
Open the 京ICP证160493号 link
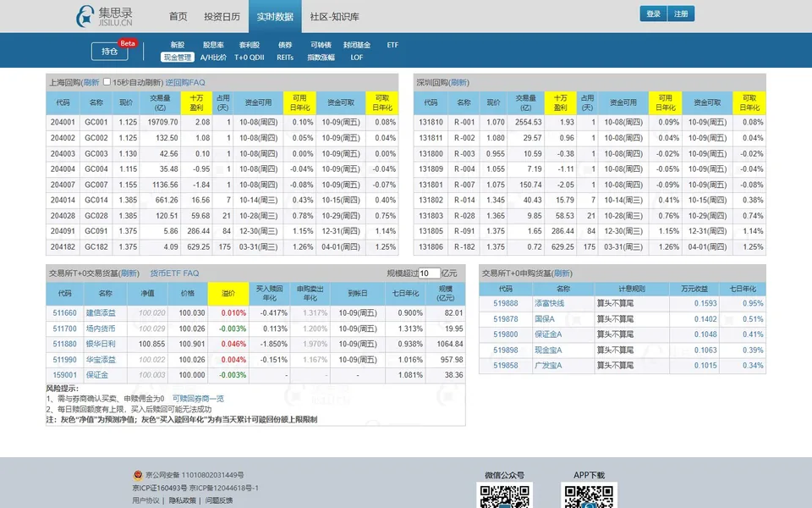coord(160,488)
